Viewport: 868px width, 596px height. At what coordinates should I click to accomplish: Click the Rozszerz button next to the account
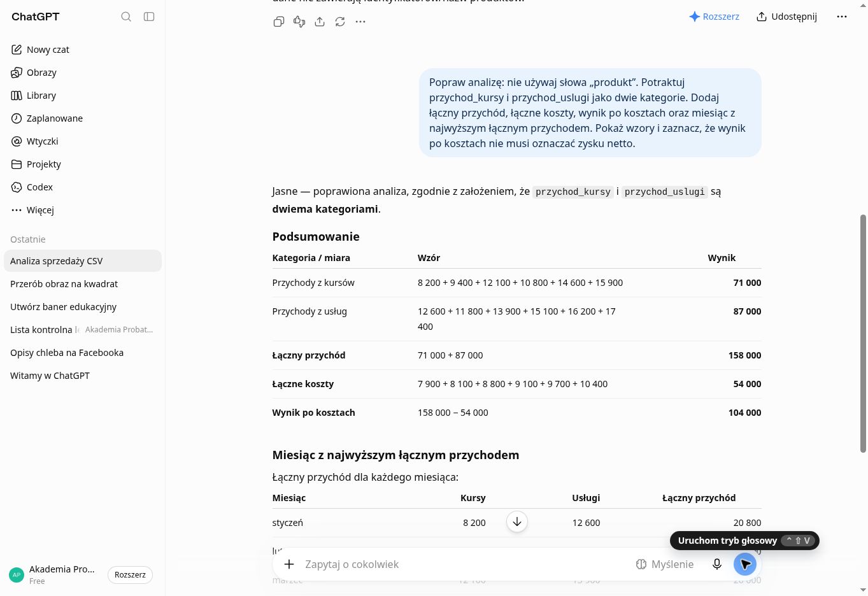[130, 574]
